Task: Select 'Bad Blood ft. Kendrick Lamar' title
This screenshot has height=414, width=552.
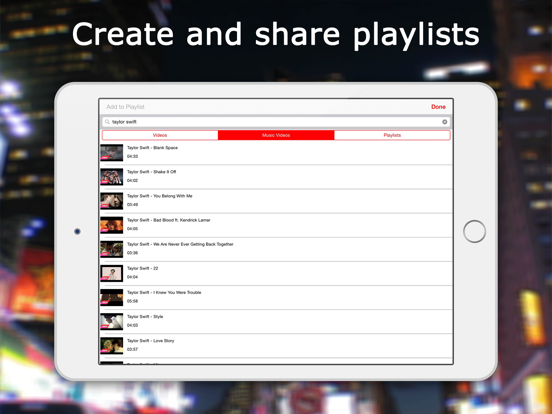Action: [182, 220]
